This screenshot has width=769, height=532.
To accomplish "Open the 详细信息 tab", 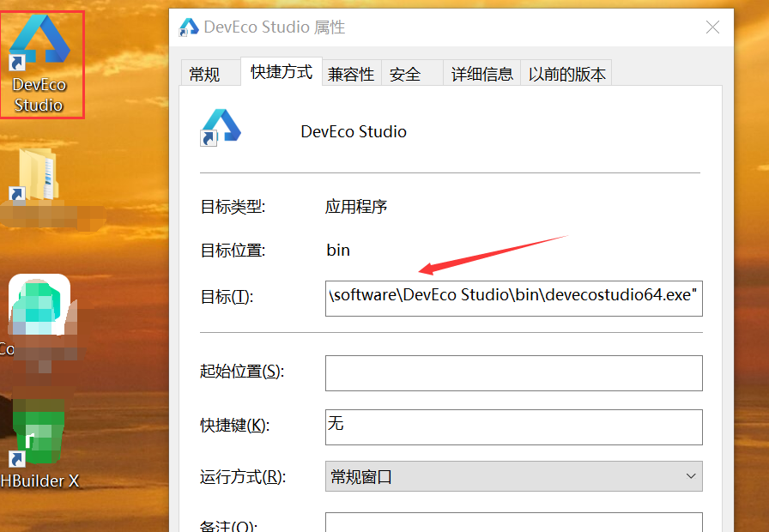I will point(482,75).
